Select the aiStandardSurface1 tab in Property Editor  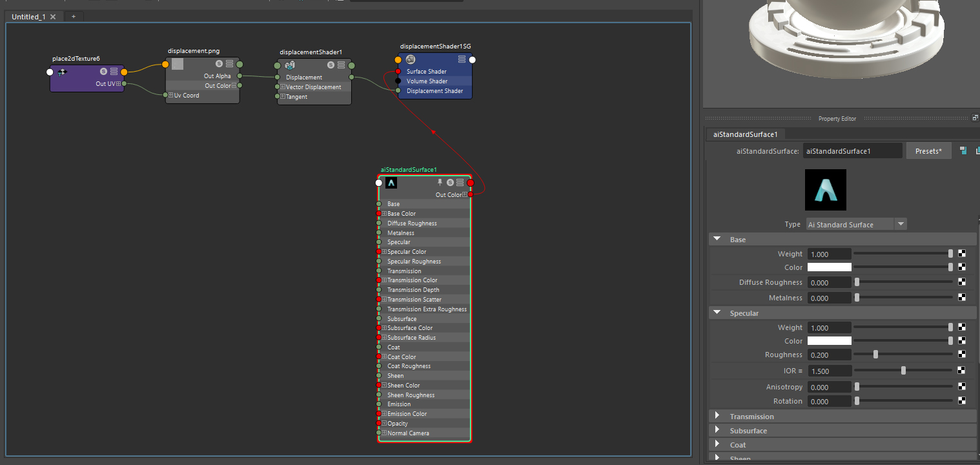click(x=745, y=134)
